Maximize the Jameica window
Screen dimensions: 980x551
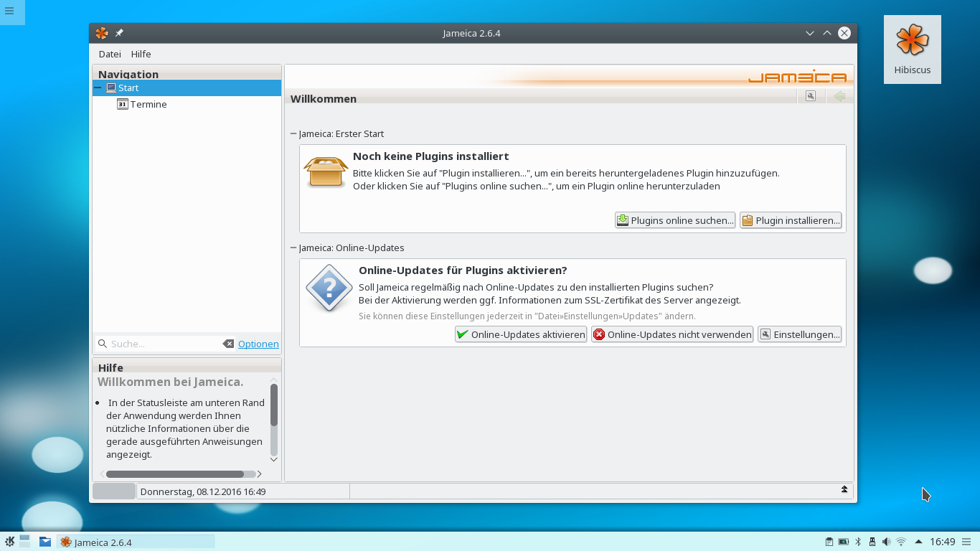[827, 33]
